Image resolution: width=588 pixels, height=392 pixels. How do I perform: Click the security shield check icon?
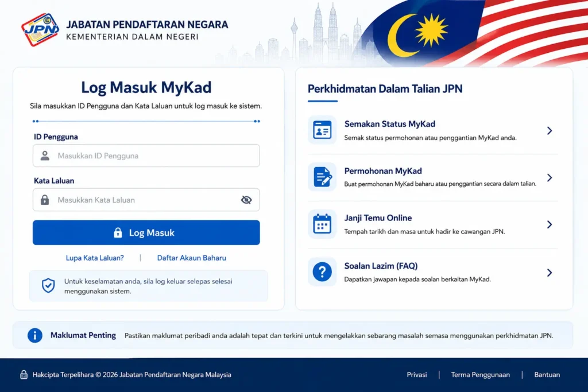pyautogui.click(x=48, y=286)
